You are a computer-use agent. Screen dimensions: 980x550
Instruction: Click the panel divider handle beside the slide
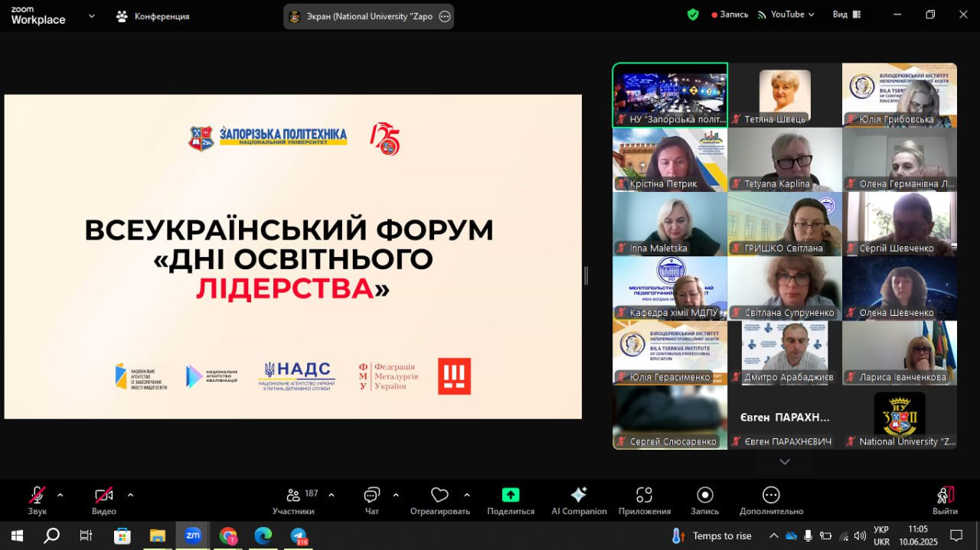coord(586,275)
